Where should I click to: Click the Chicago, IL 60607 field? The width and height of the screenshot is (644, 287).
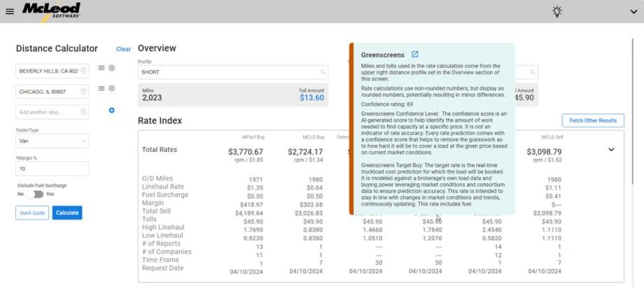[52, 92]
